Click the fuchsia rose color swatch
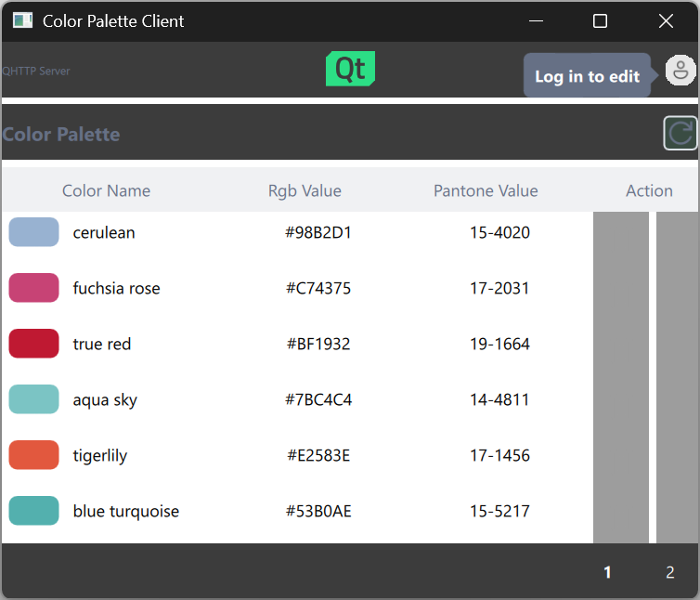This screenshot has width=700, height=600. coord(34,288)
